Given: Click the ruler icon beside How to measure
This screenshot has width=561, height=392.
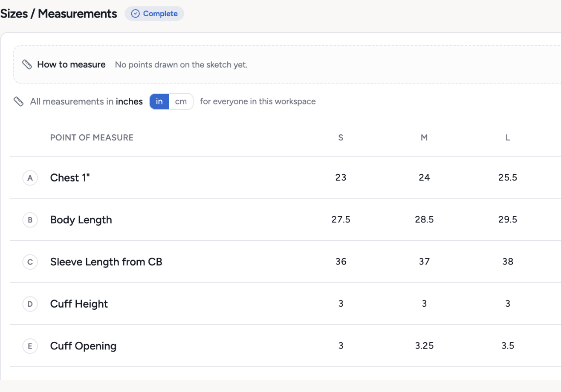Looking at the screenshot, I should (27, 65).
